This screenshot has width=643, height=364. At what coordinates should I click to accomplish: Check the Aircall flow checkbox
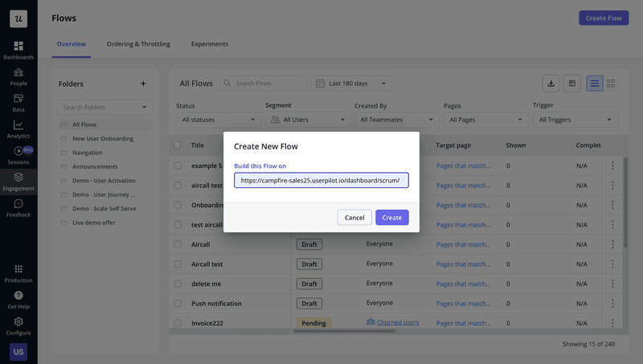coord(178,244)
